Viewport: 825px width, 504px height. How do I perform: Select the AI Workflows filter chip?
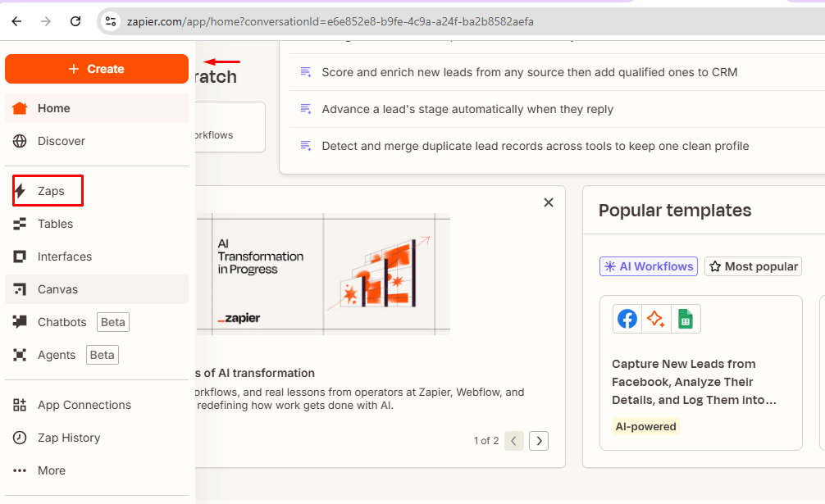(x=648, y=266)
